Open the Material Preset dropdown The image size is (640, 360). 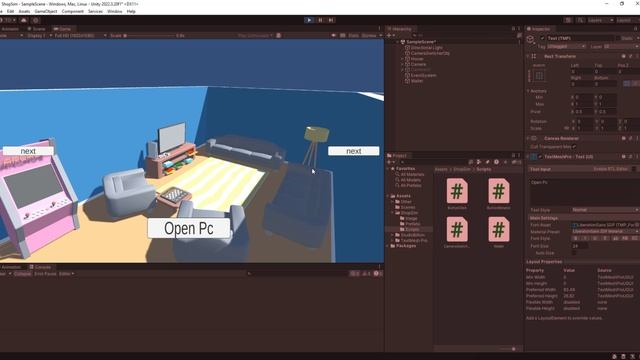point(605,231)
